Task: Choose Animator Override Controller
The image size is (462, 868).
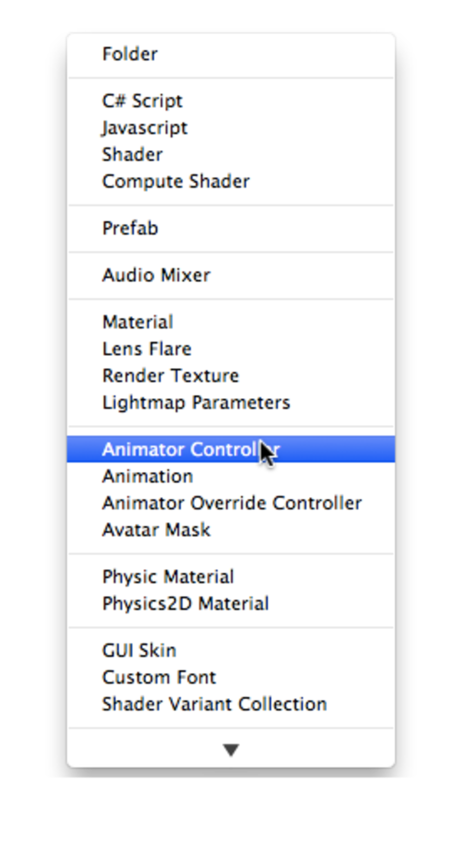Action: coord(232,503)
